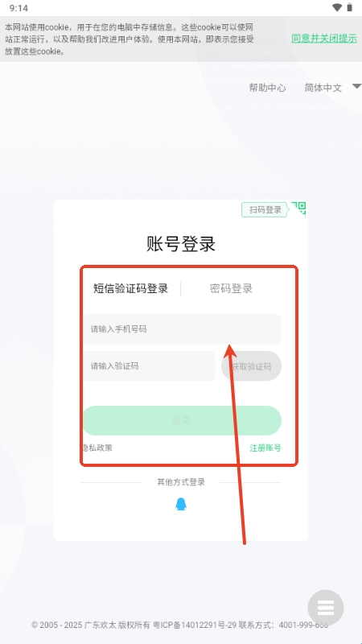Expand the language dropdown triangle arrow
The height and width of the screenshot is (644, 362).
click(357, 86)
